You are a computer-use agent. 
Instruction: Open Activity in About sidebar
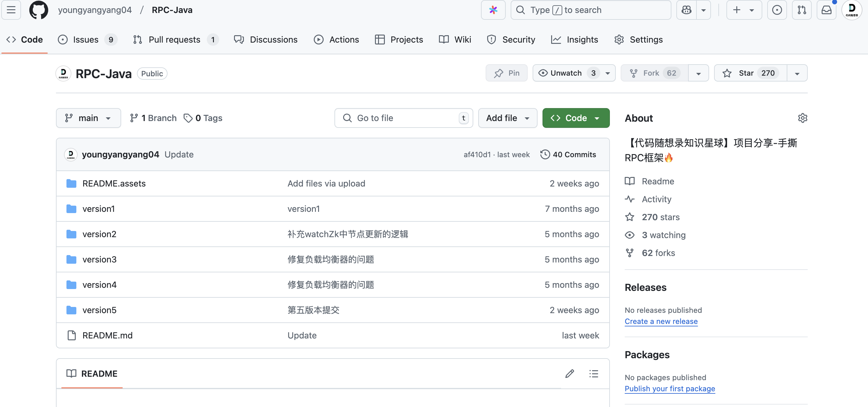tap(648, 199)
